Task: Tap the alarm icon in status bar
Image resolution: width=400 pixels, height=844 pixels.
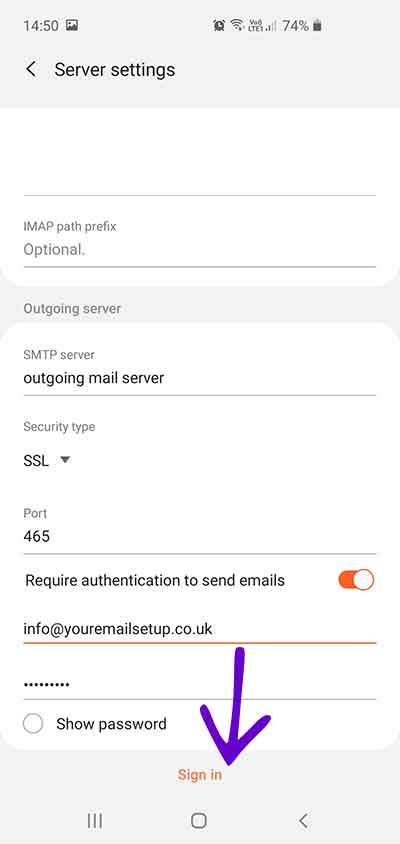Action: (219, 25)
